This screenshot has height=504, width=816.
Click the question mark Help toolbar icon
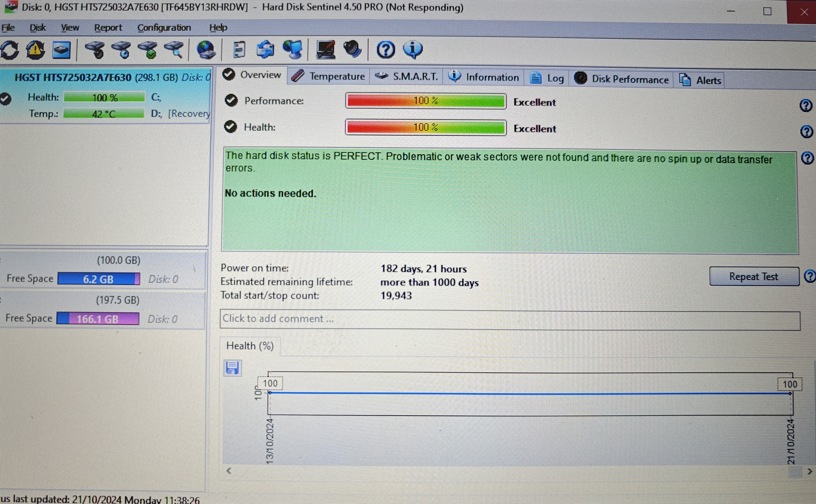coord(386,50)
